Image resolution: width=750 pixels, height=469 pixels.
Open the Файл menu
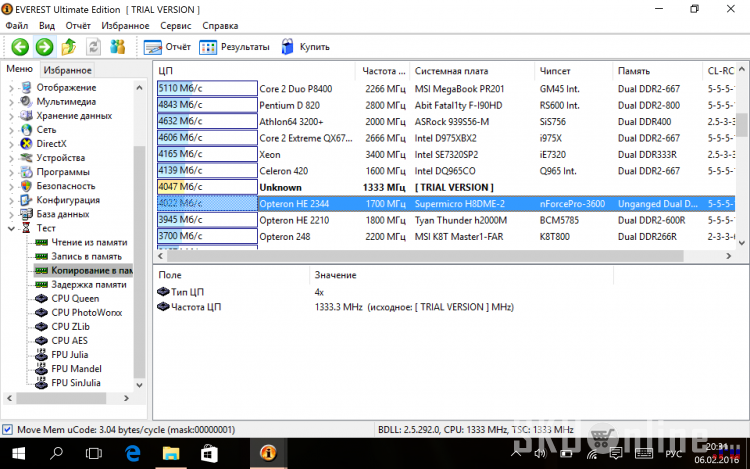pyautogui.click(x=17, y=25)
